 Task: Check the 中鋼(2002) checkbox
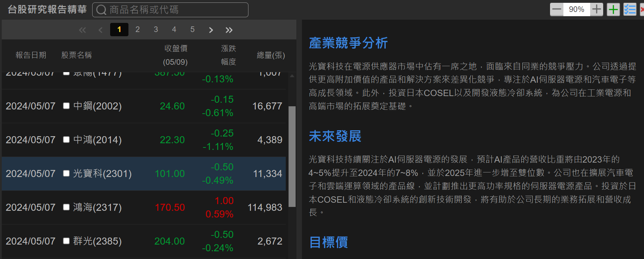coord(66,106)
